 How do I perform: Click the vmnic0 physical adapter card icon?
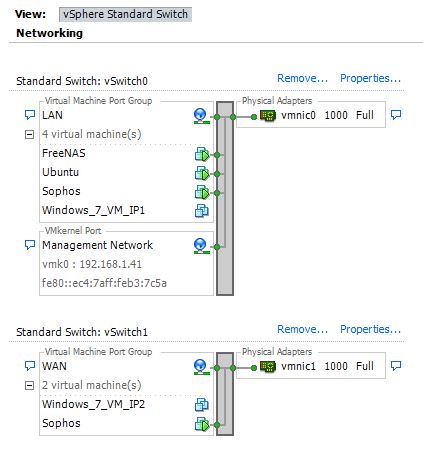268,116
